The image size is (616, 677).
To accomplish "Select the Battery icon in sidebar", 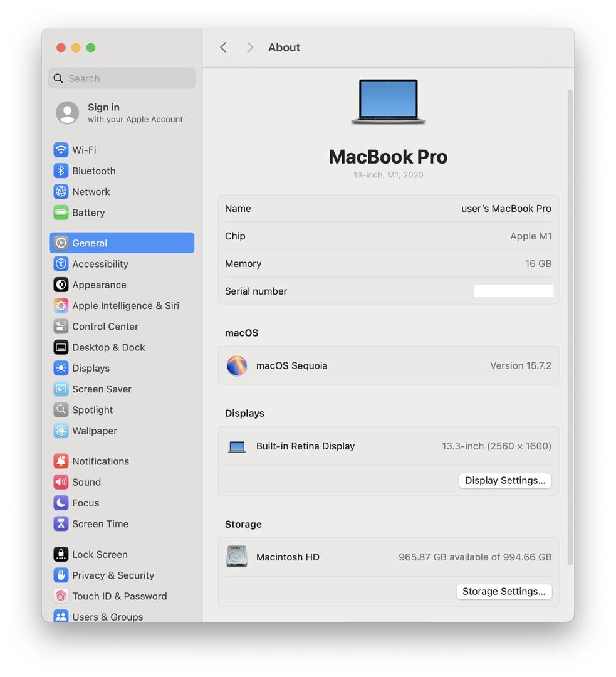I will point(61,213).
